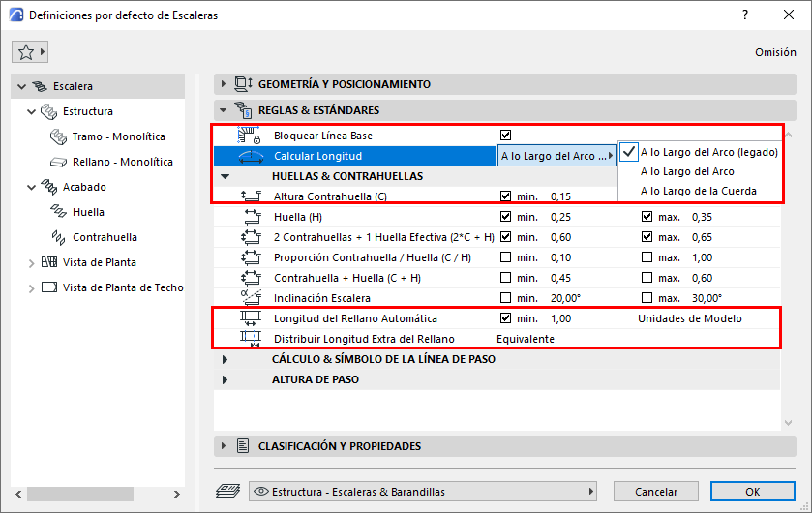Open the Calcular Longitud value dropdown

(x=556, y=156)
